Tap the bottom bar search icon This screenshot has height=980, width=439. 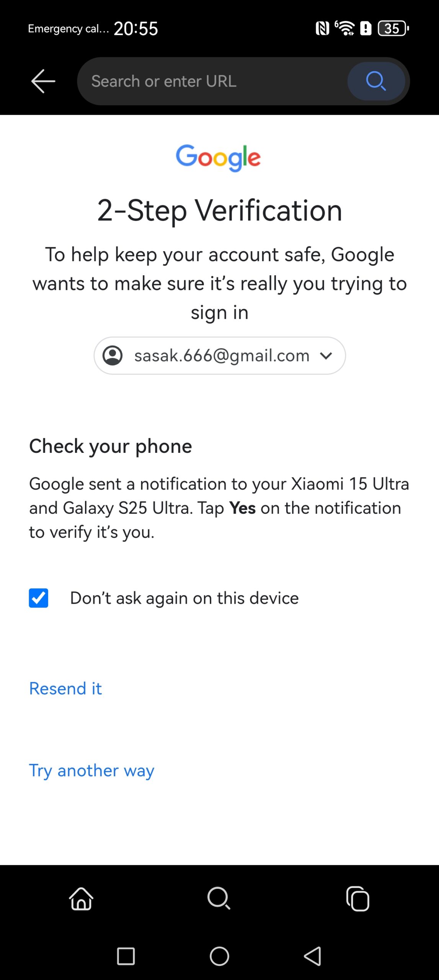coord(219,898)
